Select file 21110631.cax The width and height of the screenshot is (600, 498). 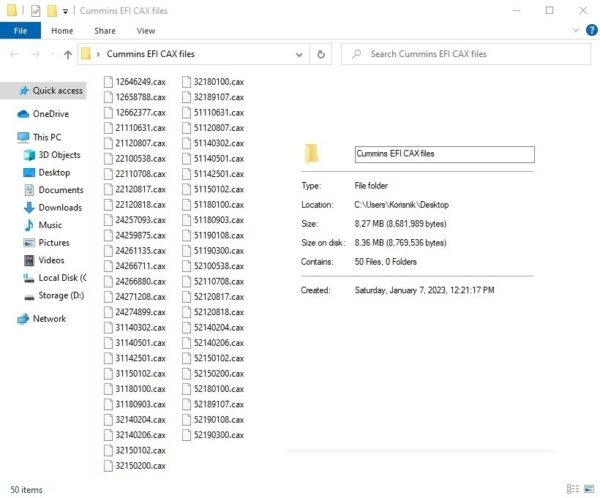click(135, 128)
